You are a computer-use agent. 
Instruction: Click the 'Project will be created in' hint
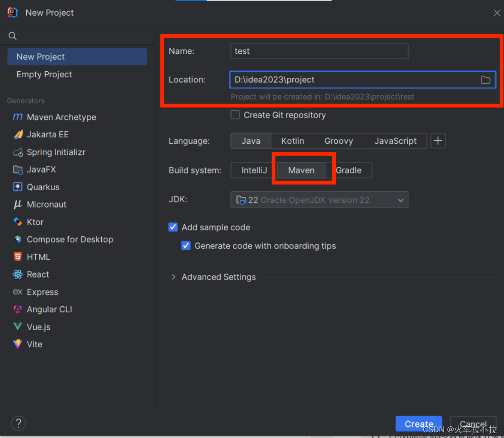coord(322,97)
